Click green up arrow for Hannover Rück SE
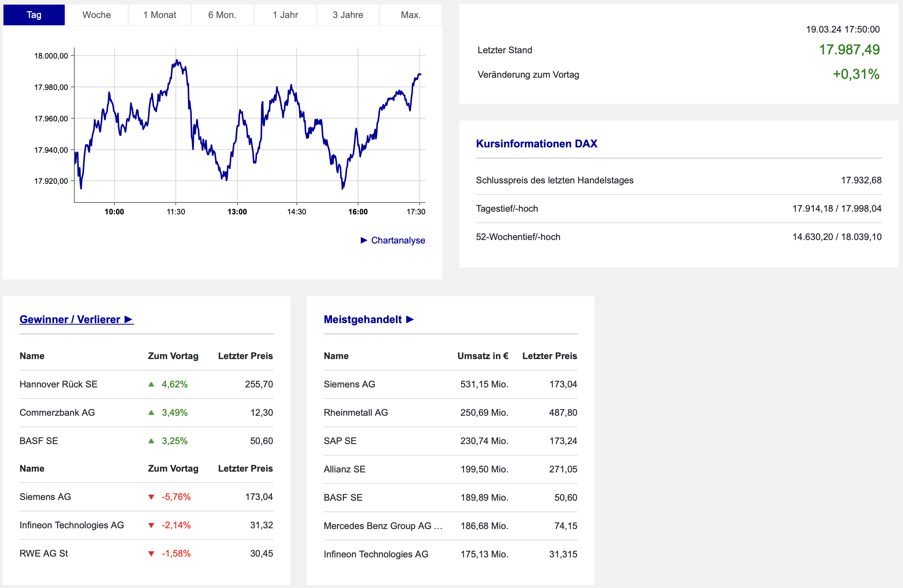The height and width of the screenshot is (588, 903). (151, 384)
